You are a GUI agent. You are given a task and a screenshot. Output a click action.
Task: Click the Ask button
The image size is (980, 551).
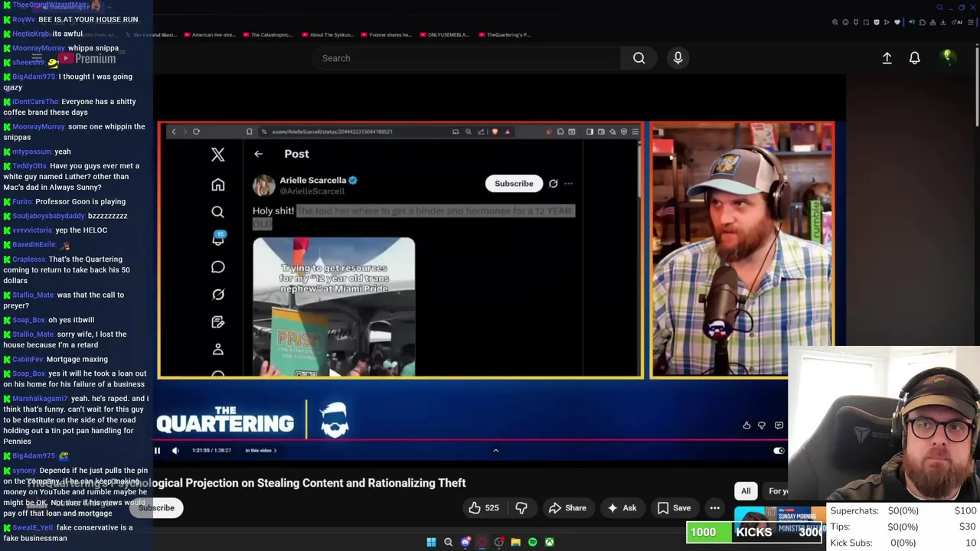[x=622, y=507]
